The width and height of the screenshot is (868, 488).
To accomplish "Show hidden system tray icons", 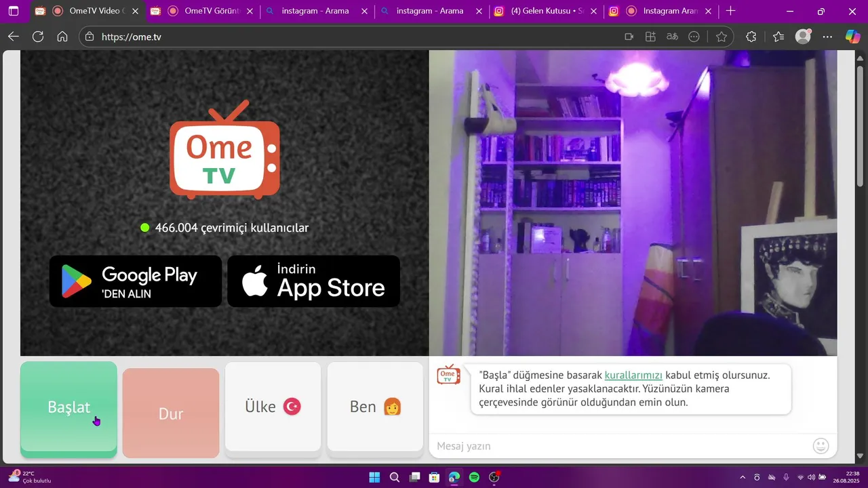I will [x=743, y=477].
